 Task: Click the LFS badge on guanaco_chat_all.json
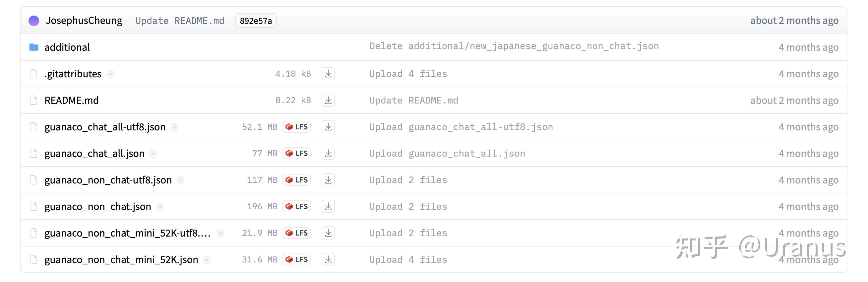(296, 154)
